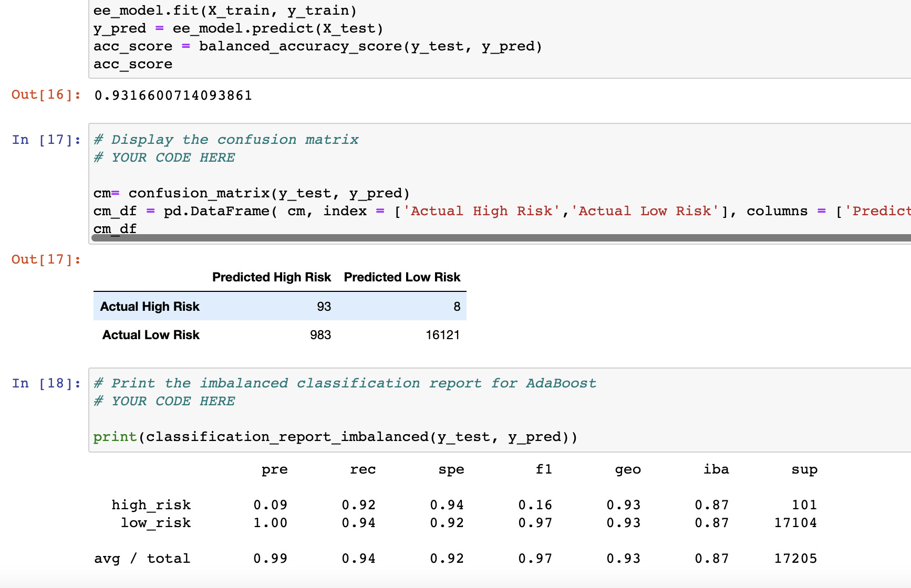This screenshot has height=588, width=911.
Task: Click the table cell with value 93
Action: pyautogui.click(x=324, y=307)
